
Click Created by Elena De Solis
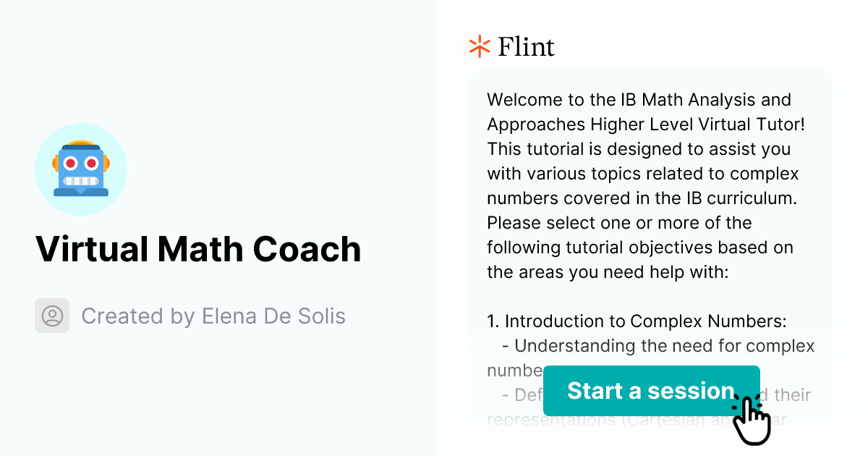[x=214, y=316]
